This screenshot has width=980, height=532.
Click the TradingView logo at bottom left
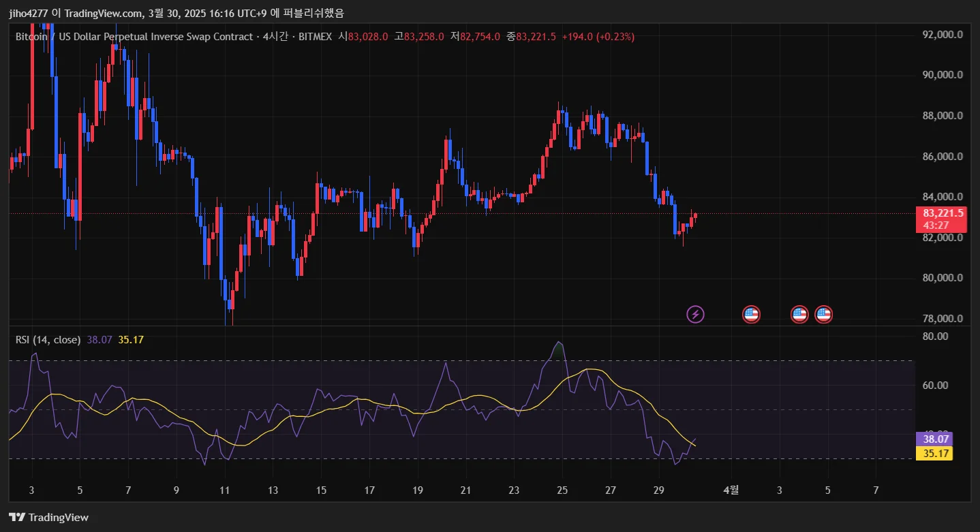[x=48, y=517]
